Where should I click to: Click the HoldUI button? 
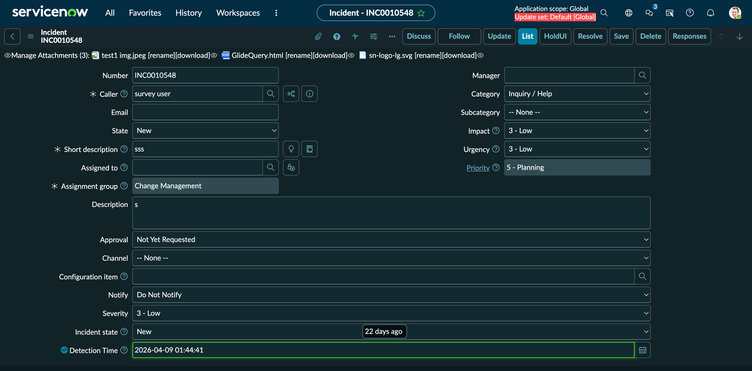555,36
